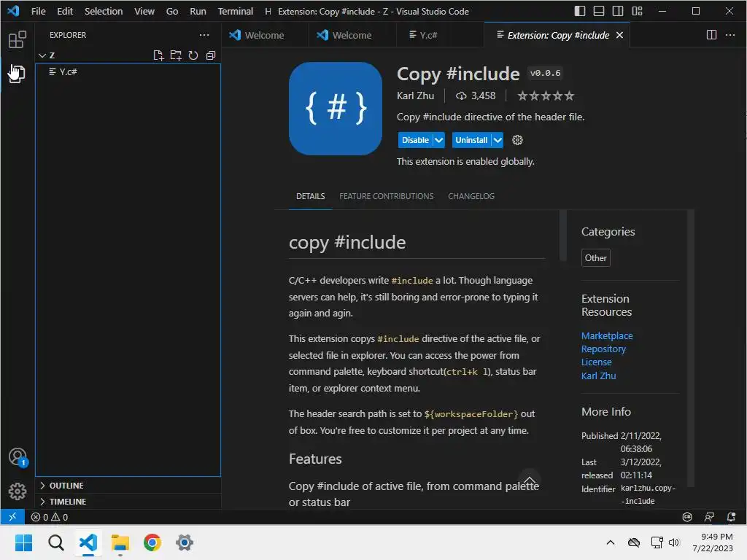The height and width of the screenshot is (560, 747).
Task: Click publisher name Karl Zhu in header
Action: 415,96
